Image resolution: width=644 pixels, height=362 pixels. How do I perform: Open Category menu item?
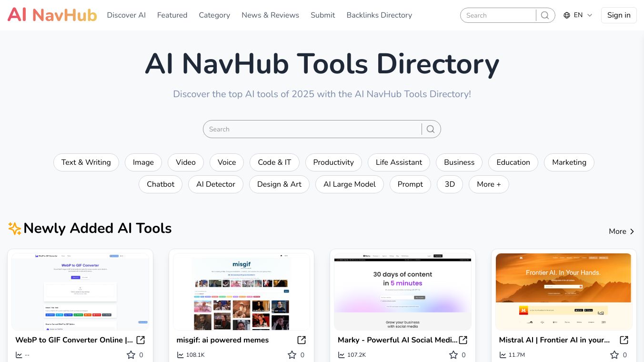[x=214, y=15]
